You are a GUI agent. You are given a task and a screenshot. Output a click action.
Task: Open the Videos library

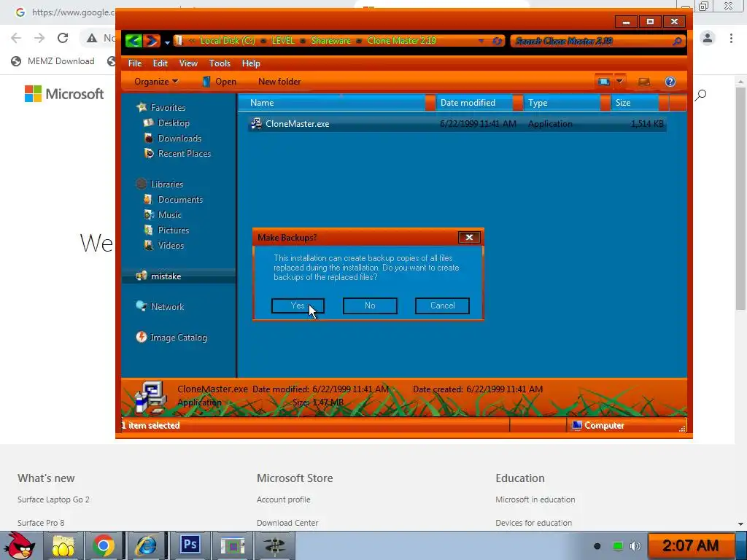coord(171,245)
